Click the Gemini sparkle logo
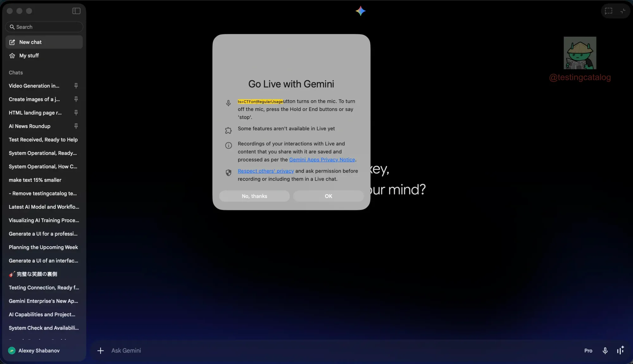633x364 pixels. point(360,11)
